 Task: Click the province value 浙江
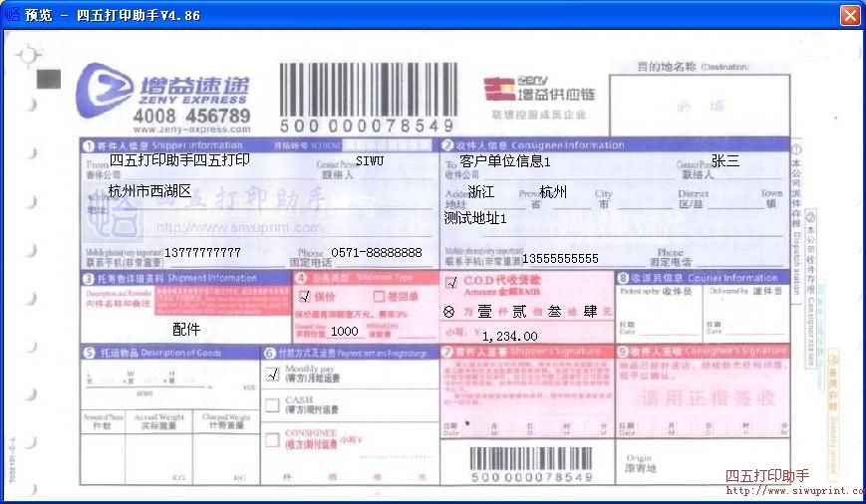[481, 191]
